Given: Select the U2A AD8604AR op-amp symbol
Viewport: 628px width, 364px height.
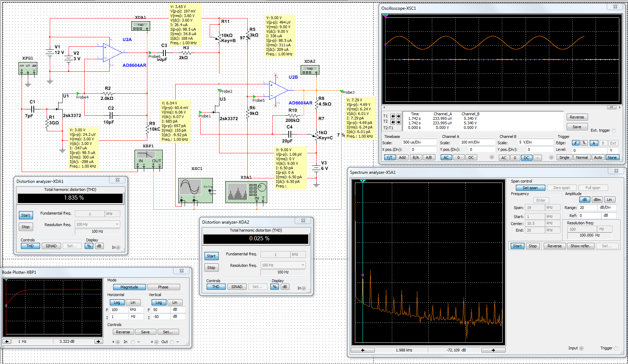Looking at the screenshot, I should [x=113, y=53].
